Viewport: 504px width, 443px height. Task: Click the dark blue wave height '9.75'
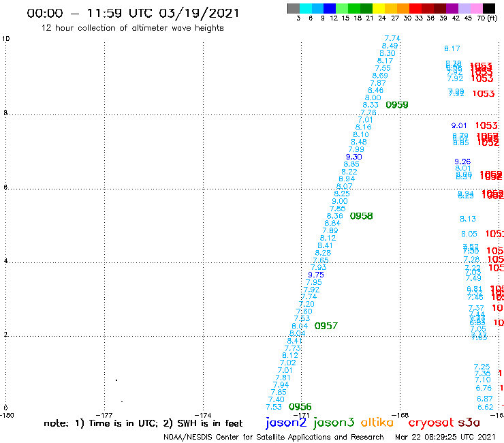[x=316, y=275]
